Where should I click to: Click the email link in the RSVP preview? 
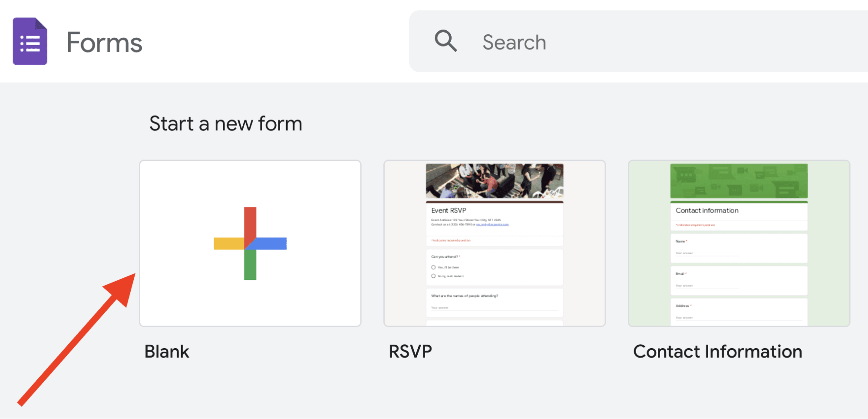[x=492, y=224]
